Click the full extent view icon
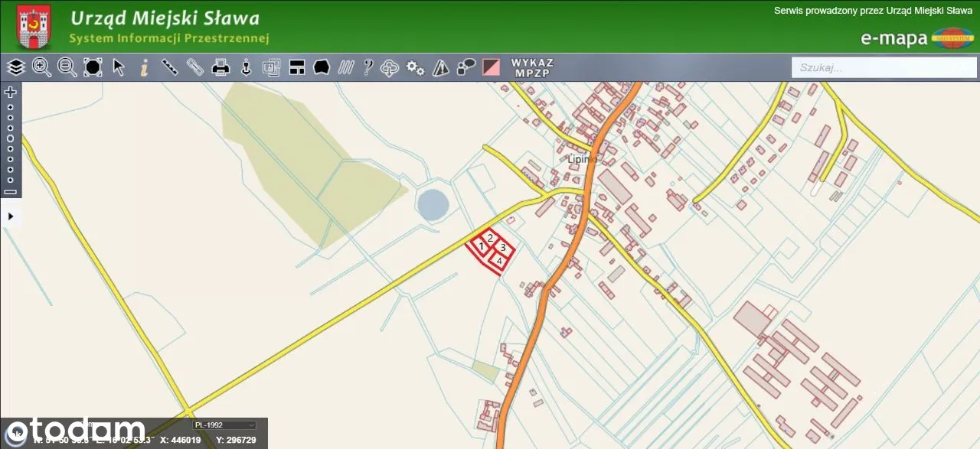 (x=93, y=67)
